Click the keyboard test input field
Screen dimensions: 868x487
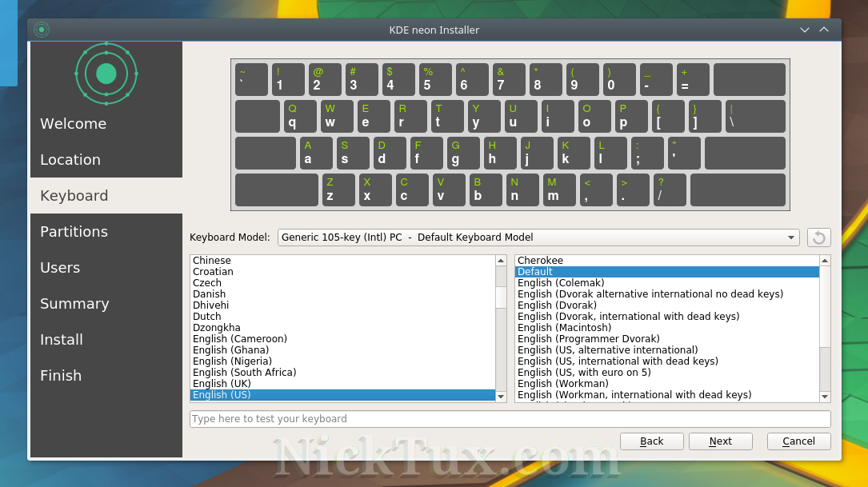coord(510,419)
